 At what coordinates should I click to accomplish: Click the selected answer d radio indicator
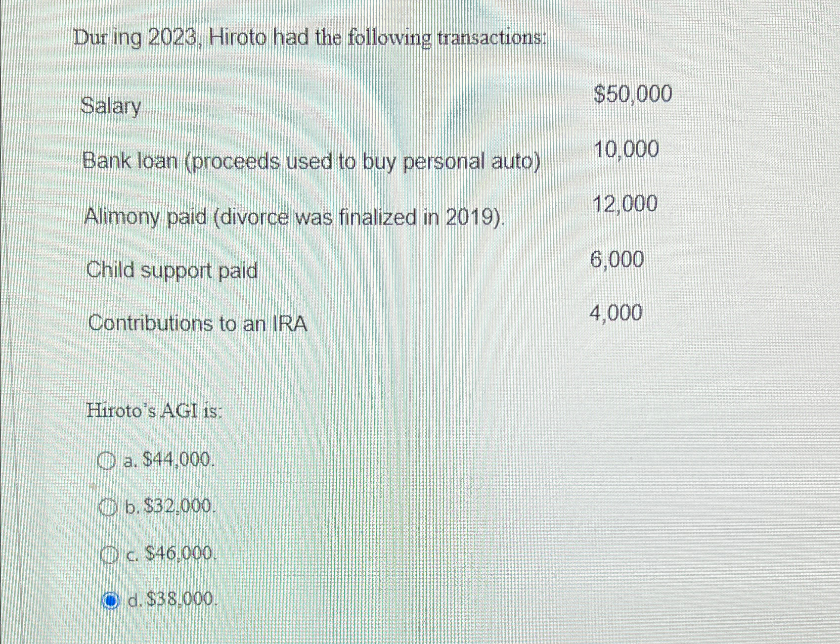(111, 600)
